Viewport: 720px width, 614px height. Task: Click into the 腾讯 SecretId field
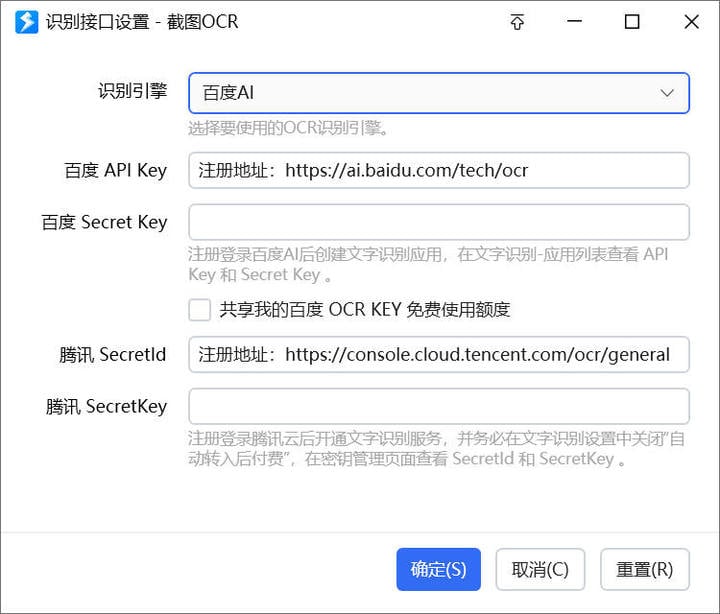[439, 355]
